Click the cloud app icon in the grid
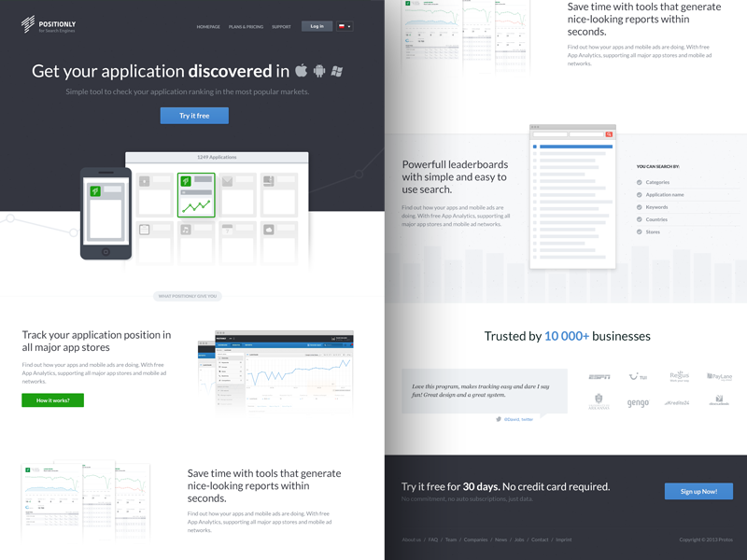This screenshot has height=560, width=747. pos(269,230)
